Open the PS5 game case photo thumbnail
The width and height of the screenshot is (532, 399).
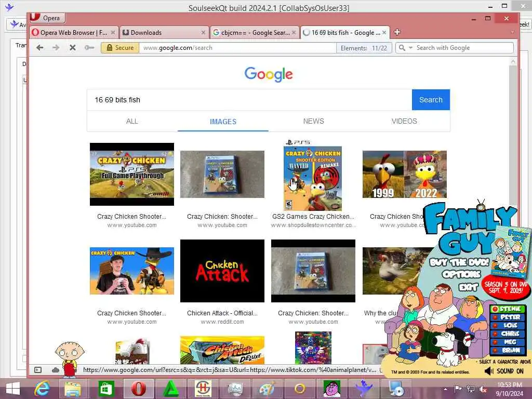click(222, 174)
